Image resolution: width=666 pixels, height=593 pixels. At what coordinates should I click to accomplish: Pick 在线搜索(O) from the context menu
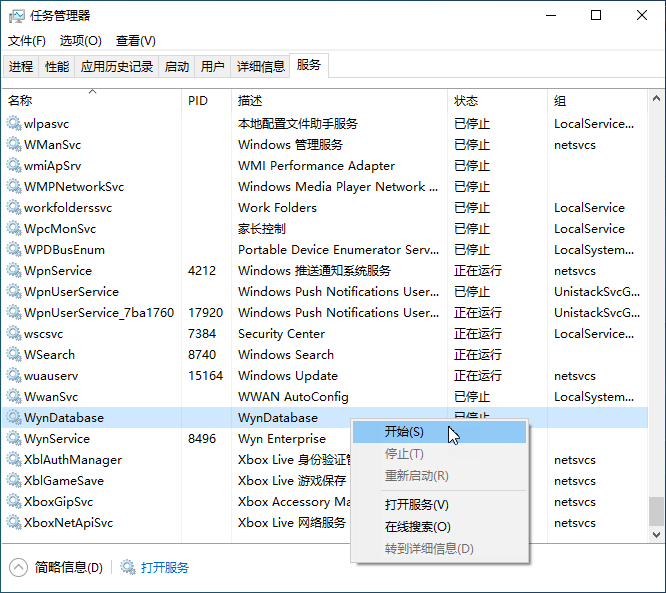(417, 527)
